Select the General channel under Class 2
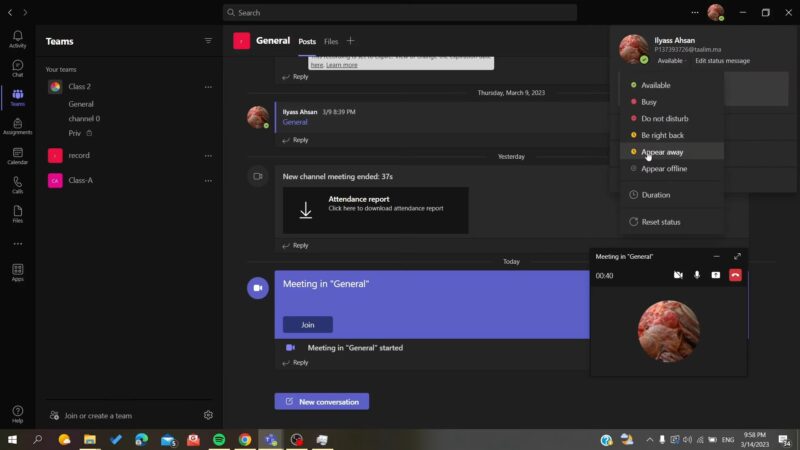This screenshot has height=450, width=800. pos(81,104)
